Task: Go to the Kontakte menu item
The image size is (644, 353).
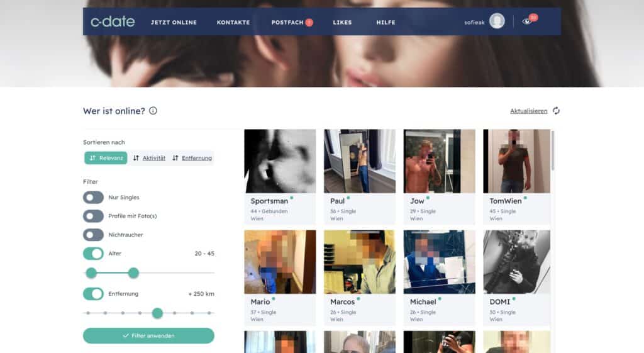Action: 233,23
